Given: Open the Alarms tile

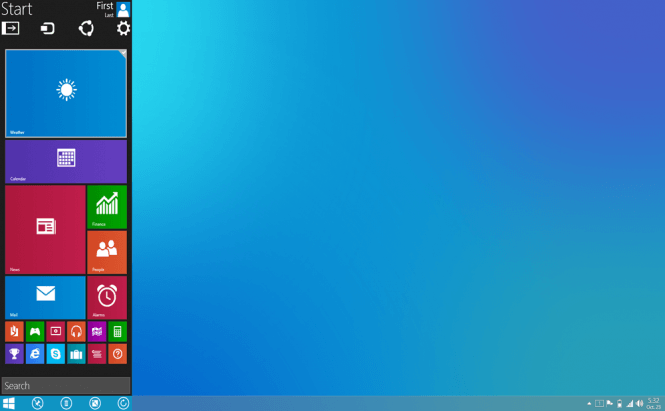Looking at the screenshot, I should (107, 298).
